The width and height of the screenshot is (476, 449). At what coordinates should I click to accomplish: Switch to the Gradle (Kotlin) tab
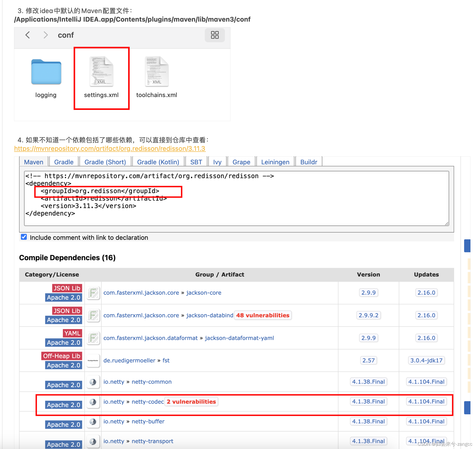(158, 162)
